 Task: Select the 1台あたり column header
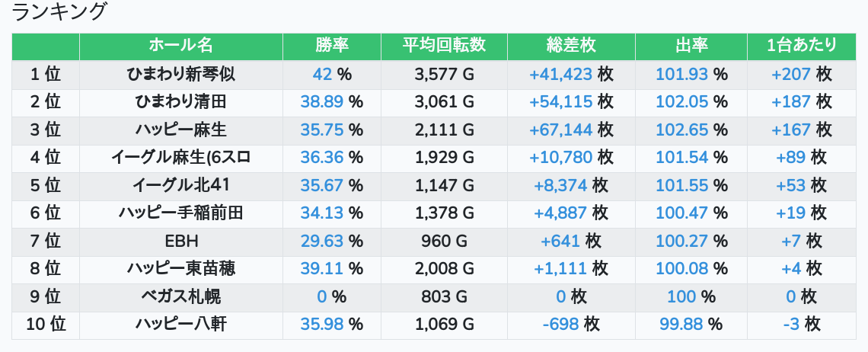point(802,46)
